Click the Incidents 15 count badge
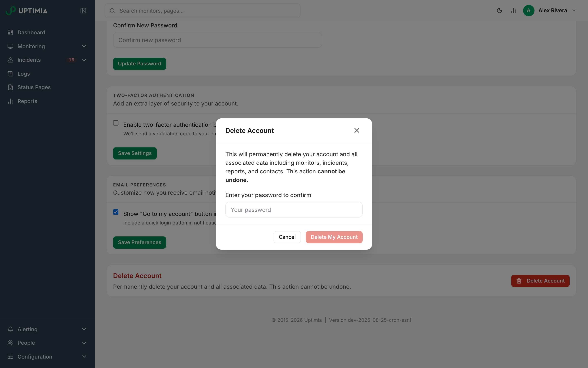 [x=71, y=60]
